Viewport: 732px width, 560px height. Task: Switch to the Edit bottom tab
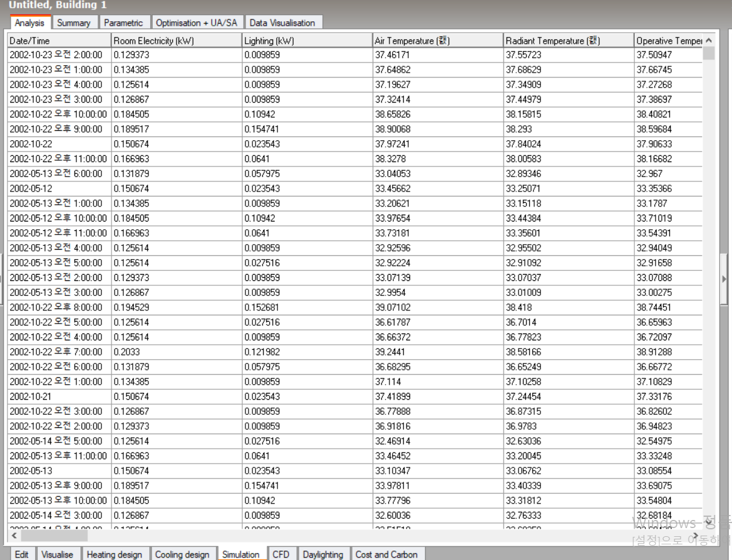pos(21,554)
